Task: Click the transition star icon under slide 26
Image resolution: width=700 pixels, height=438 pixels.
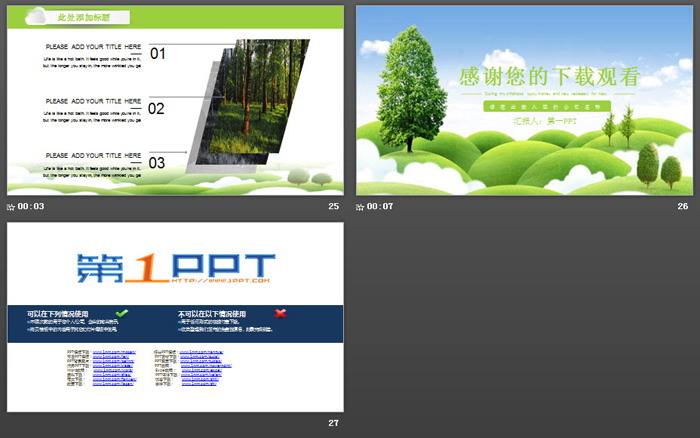Action: 360,207
